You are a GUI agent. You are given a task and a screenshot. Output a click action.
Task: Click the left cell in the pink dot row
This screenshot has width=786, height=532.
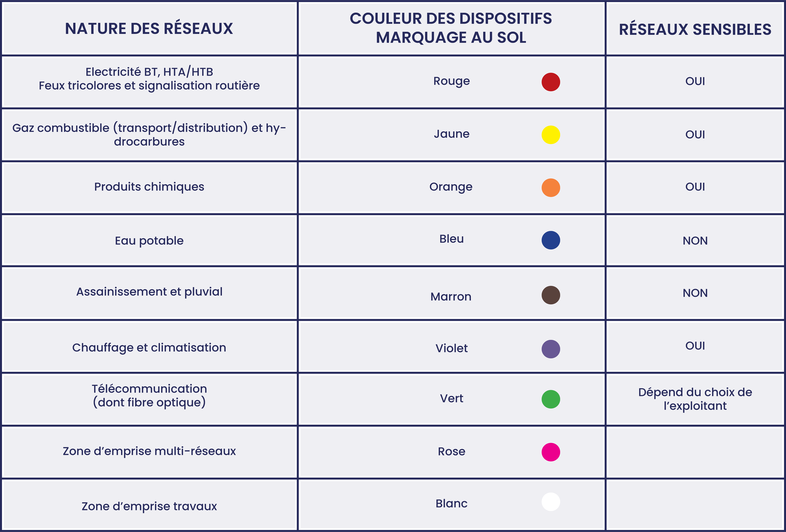click(x=149, y=452)
